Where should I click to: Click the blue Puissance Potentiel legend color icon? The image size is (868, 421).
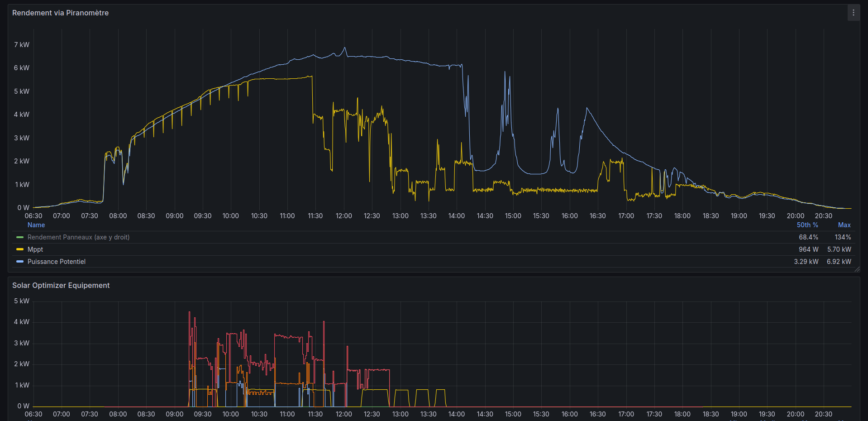pyautogui.click(x=20, y=262)
